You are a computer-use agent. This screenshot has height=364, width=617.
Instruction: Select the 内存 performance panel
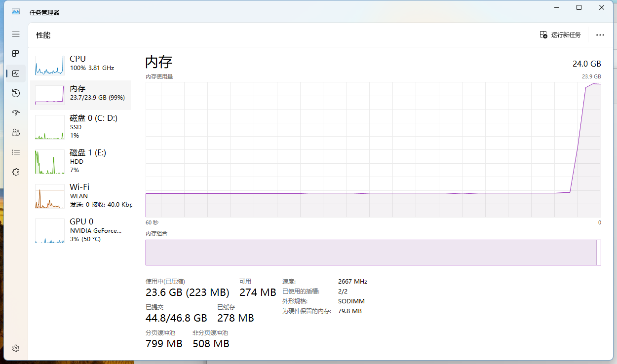click(81, 94)
